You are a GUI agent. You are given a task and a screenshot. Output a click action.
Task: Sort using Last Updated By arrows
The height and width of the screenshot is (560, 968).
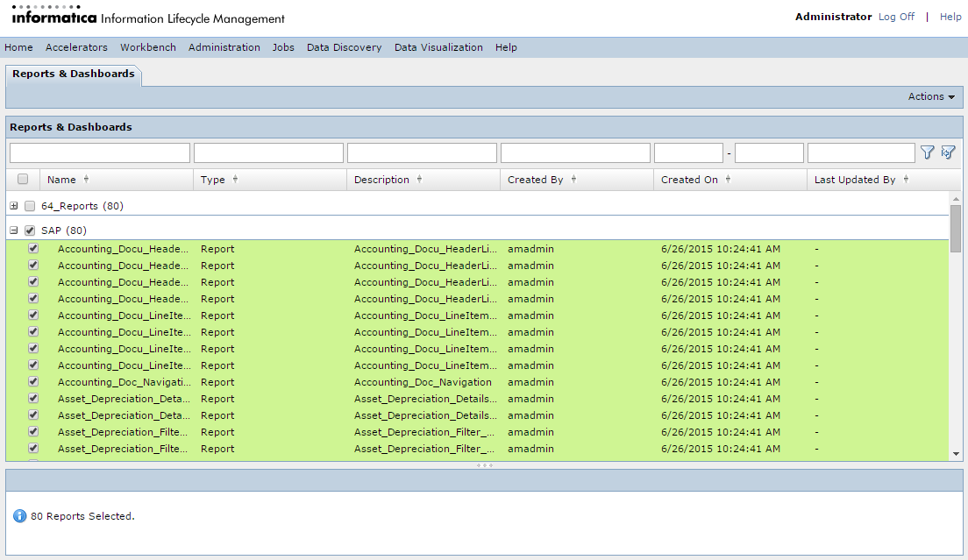click(906, 180)
